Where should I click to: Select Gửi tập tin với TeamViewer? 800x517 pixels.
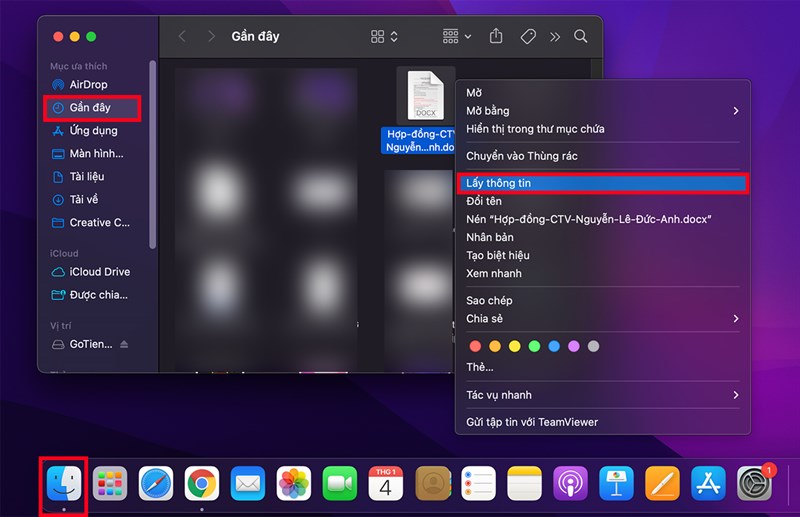[x=603, y=422]
